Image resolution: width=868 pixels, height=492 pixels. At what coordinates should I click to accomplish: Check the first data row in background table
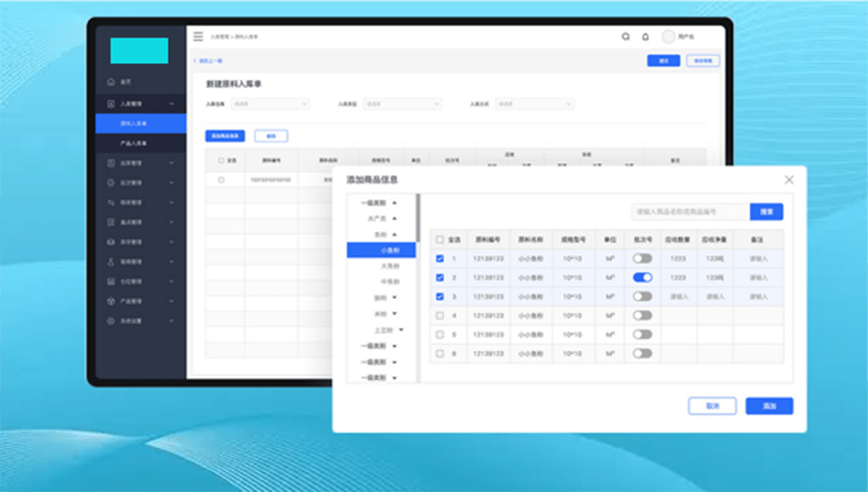click(221, 180)
